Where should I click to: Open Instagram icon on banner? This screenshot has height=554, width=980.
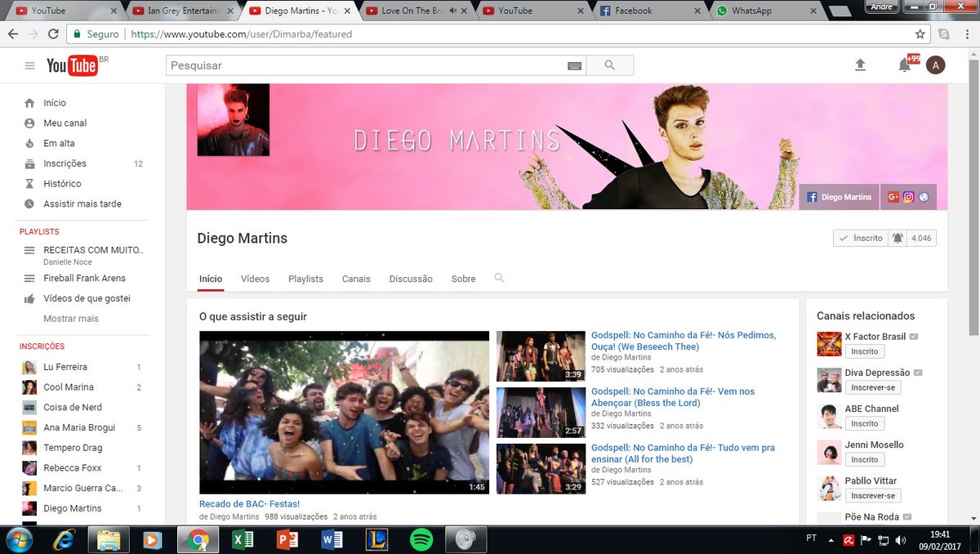point(908,197)
